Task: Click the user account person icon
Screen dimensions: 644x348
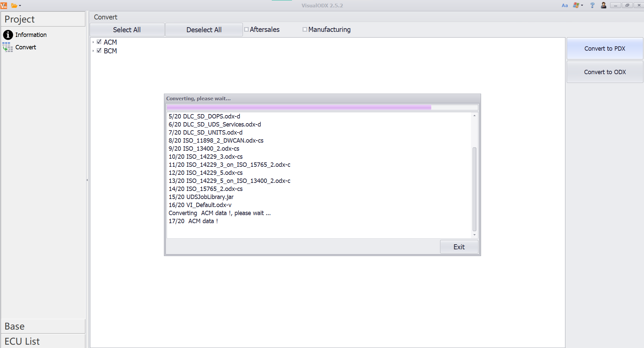Action: coord(604,5)
